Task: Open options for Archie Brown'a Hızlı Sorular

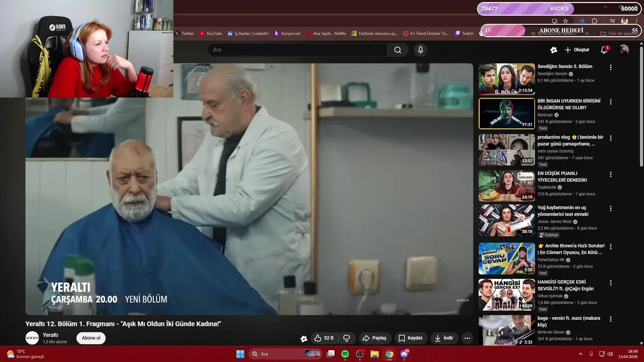Action: [x=611, y=247]
